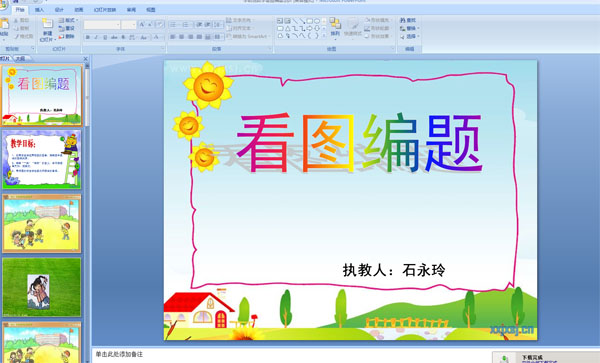Click the Replace (替换) button
The width and height of the screenshot is (600, 363).
409,28
